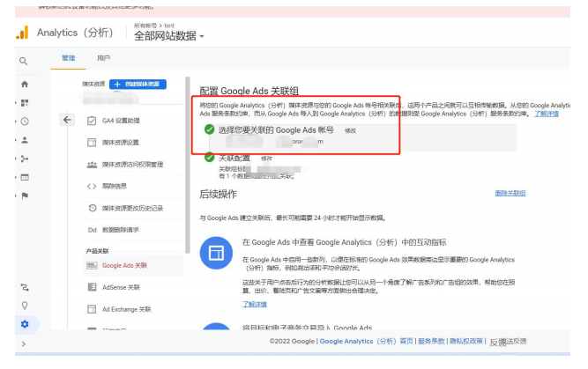Click the back arrow button
The height and width of the screenshot is (369, 588).
pos(67,120)
